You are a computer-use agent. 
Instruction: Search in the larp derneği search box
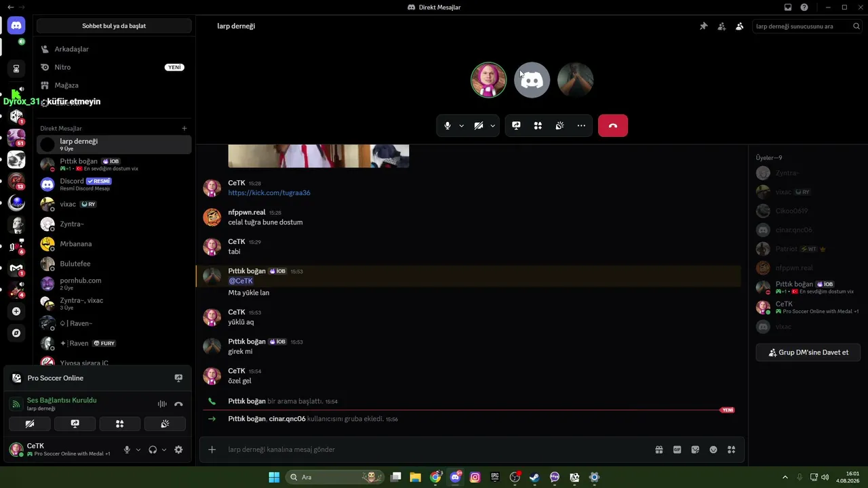(808, 26)
